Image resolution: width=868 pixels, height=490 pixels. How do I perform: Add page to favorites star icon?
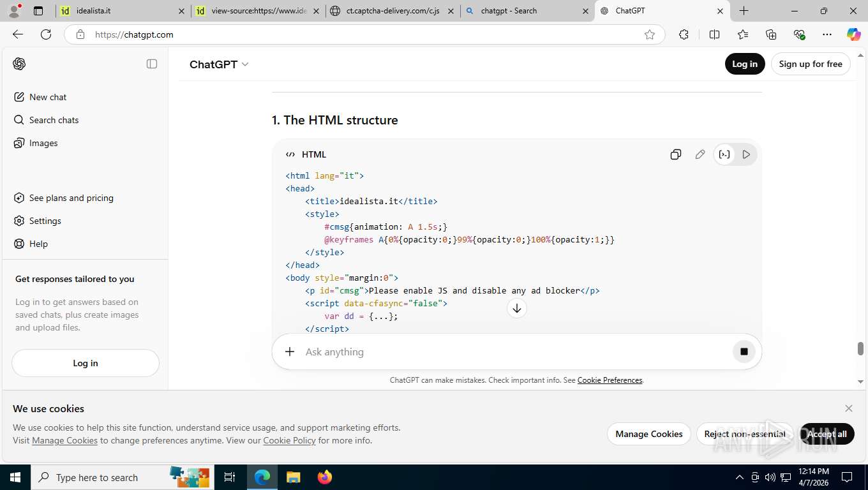click(x=650, y=34)
